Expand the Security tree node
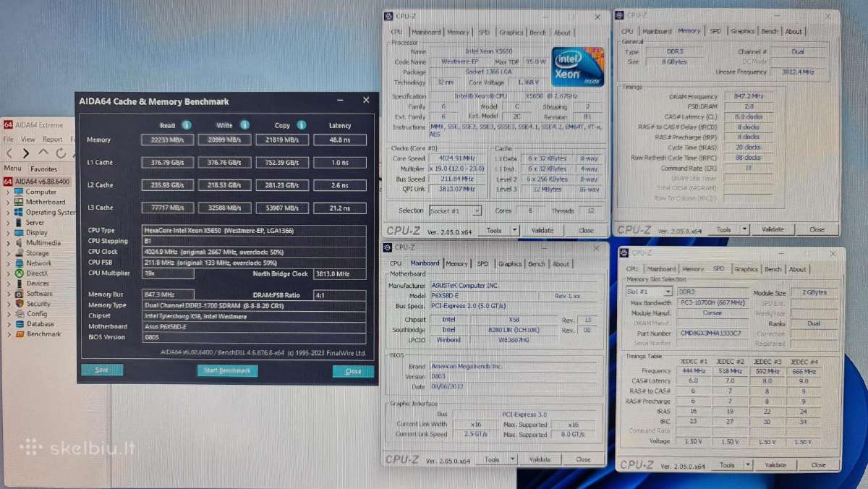This screenshot has height=489, width=868. (x=8, y=304)
